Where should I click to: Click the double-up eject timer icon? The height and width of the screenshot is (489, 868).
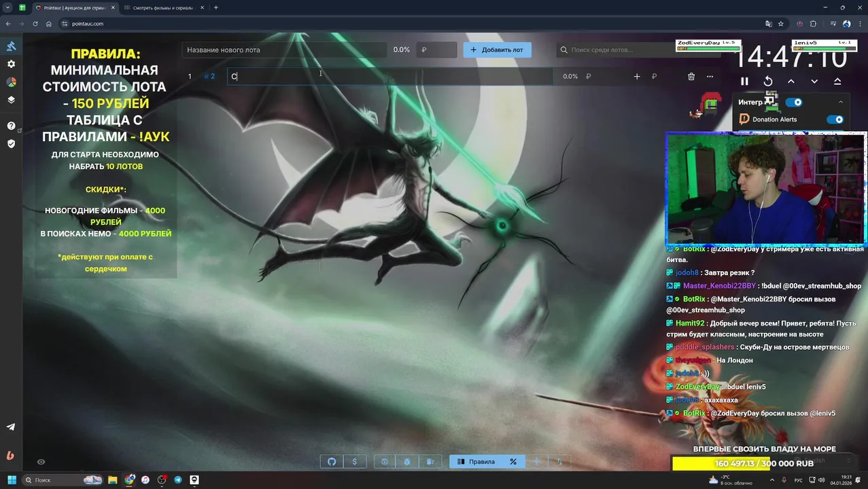click(x=837, y=81)
